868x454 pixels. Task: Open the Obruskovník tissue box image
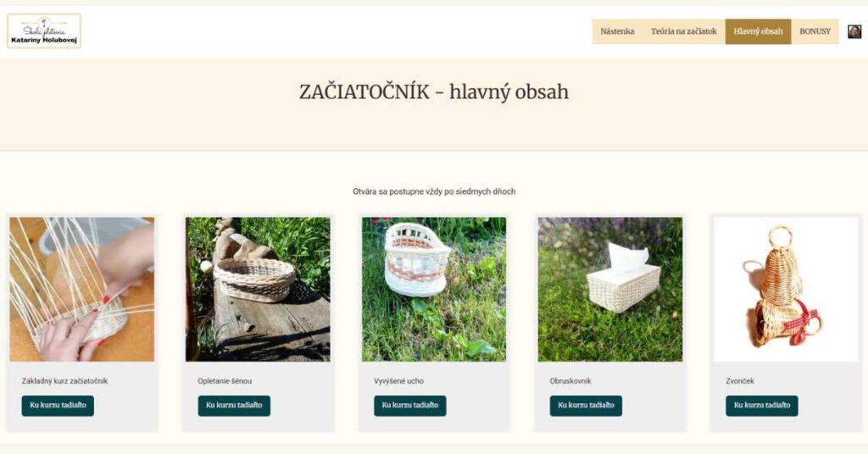point(610,289)
